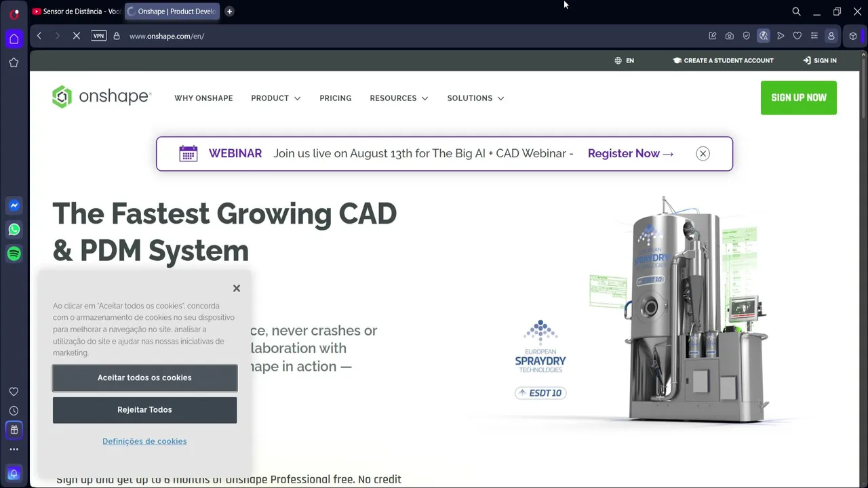Open the Why Onshape menu item

pos(203,98)
